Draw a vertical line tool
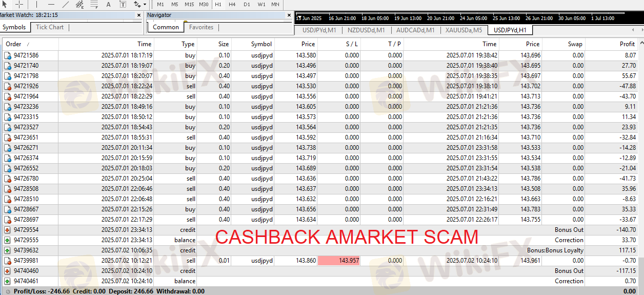This screenshot has height=295, width=644. point(37,4)
